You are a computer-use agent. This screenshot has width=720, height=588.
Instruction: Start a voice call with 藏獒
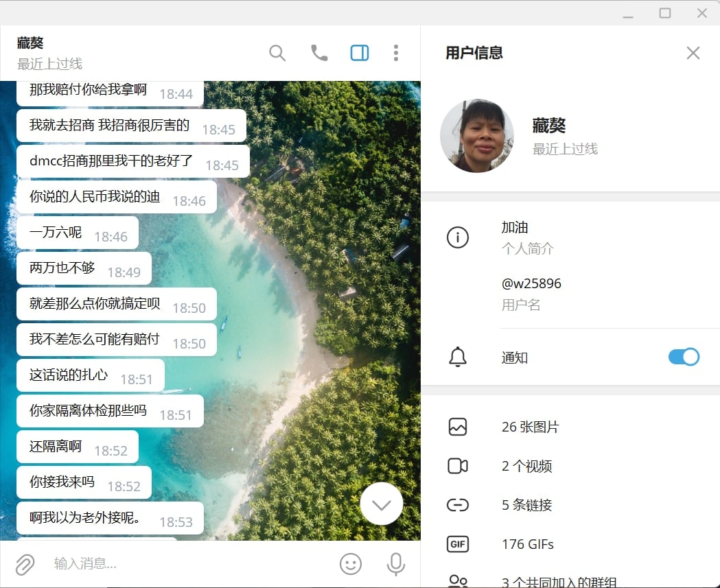319,53
